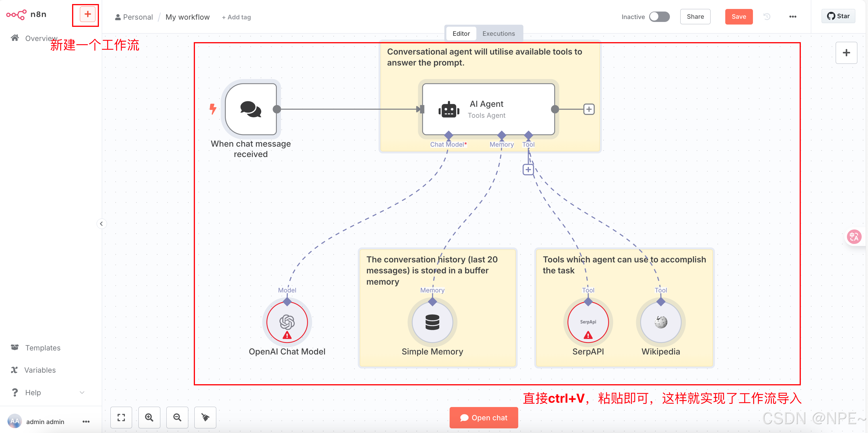Image resolution: width=868 pixels, height=433 pixels.
Task: Switch to the Executions tab
Action: click(x=498, y=33)
